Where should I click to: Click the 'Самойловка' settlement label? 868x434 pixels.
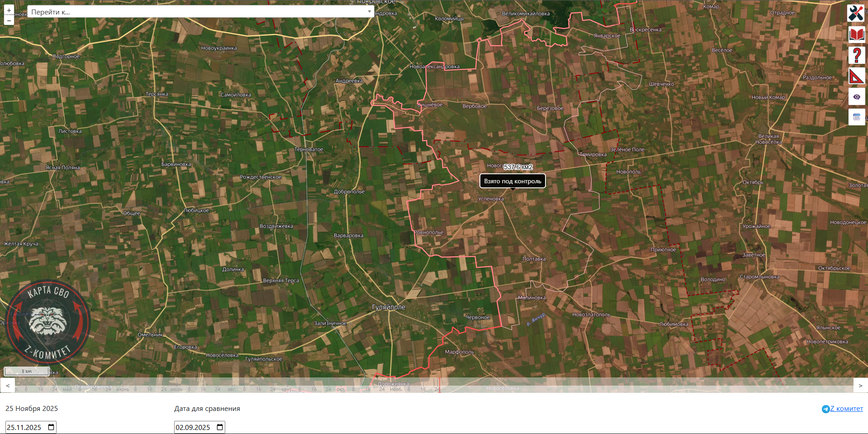point(236,95)
